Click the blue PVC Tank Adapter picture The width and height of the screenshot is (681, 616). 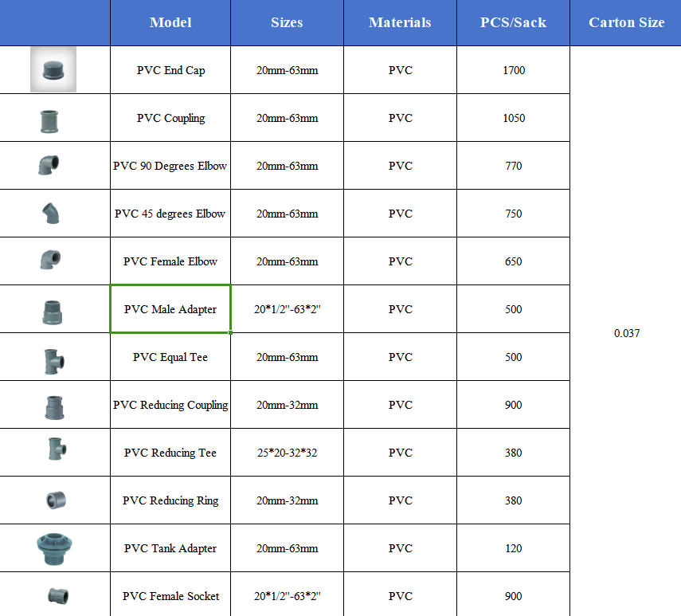54,549
